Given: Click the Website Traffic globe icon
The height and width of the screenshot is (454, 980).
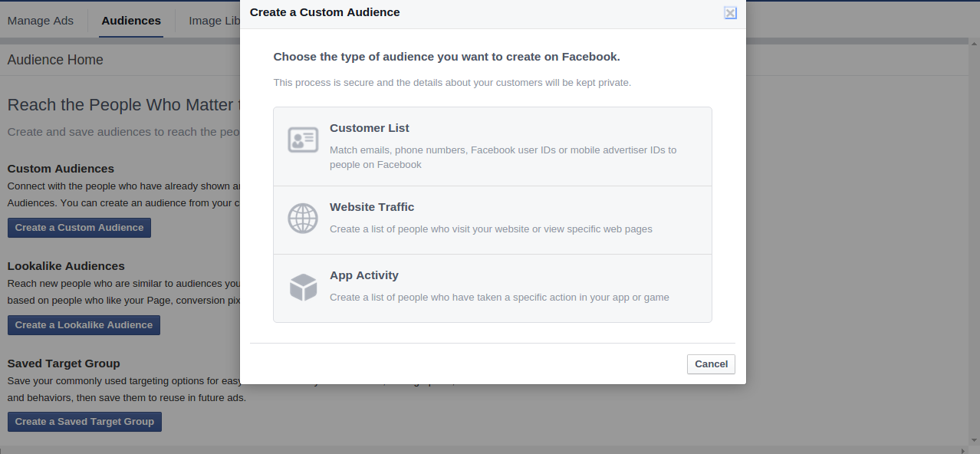Looking at the screenshot, I should [x=303, y=218].
